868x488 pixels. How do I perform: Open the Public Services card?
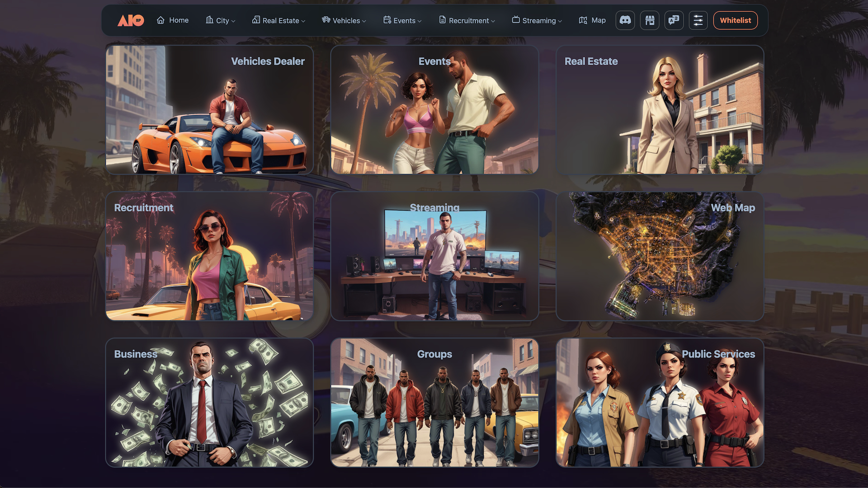click(x=660, y=403)
